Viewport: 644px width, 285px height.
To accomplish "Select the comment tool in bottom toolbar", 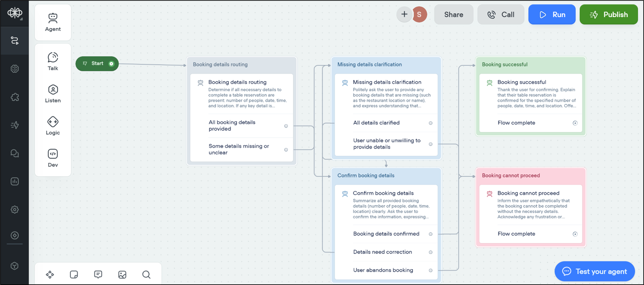I will pyautogui.click(x=98, y=274).
